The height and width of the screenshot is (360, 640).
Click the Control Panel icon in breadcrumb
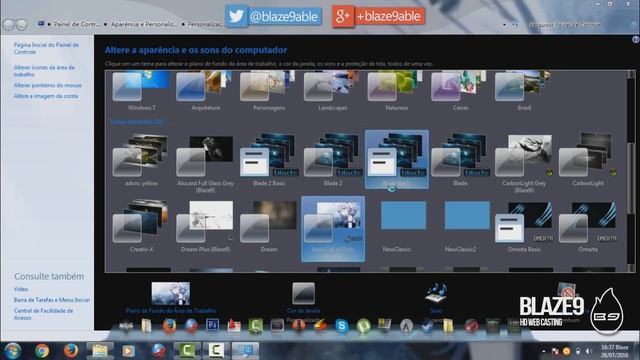[41, 24]
